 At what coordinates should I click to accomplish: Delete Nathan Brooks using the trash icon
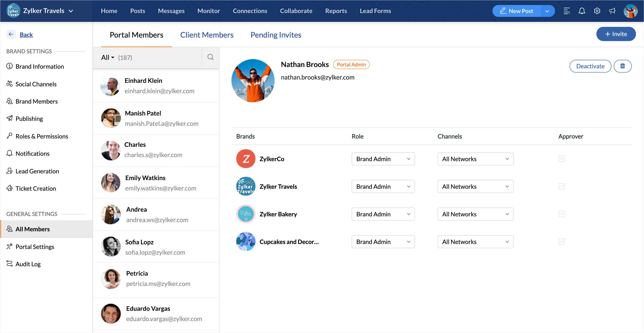(x=623, y=66)
